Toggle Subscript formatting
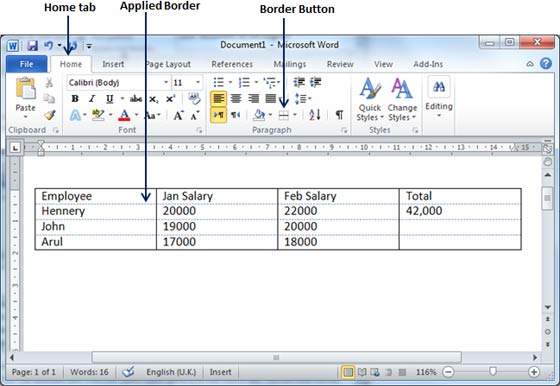560x386 pixels. click(x=154, y=99)
